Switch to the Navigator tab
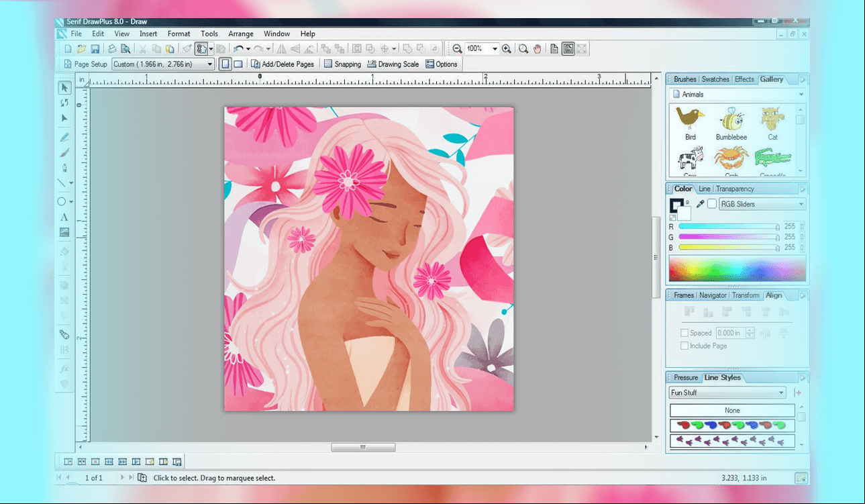865x504 pixels. coord(713,295)
